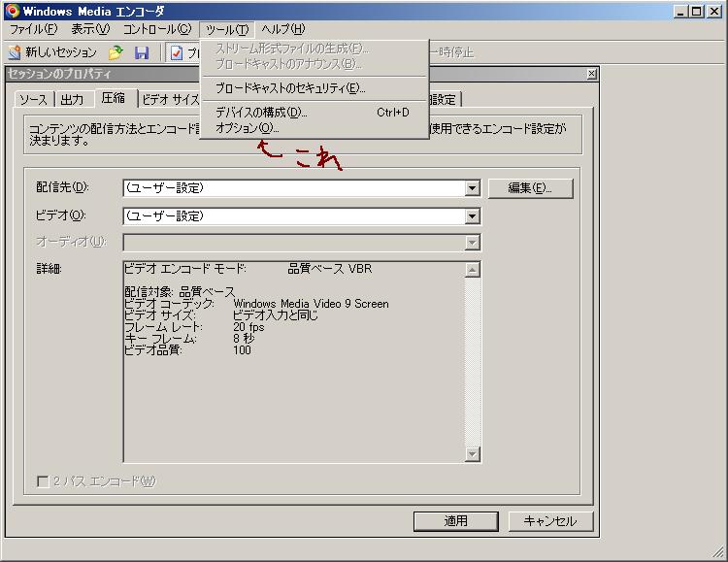
Task: Click the 品質ベース VBR text
Action: 330,269
